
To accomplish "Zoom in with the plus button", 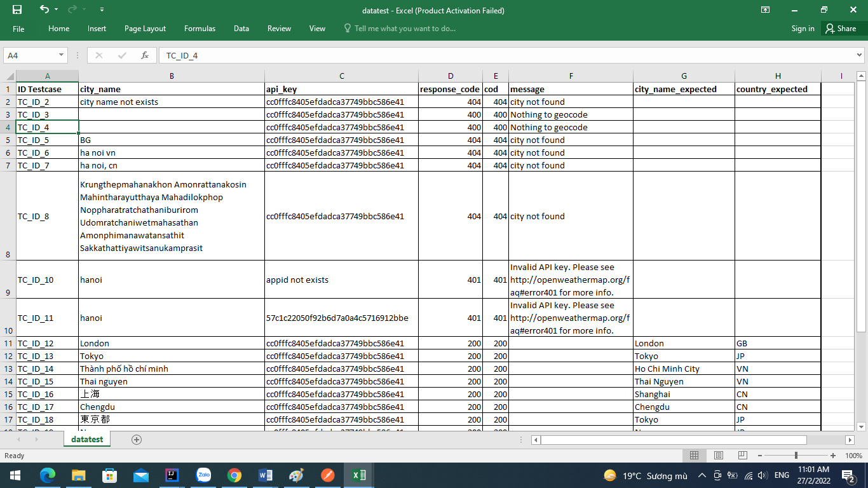I will coord(833,456).
